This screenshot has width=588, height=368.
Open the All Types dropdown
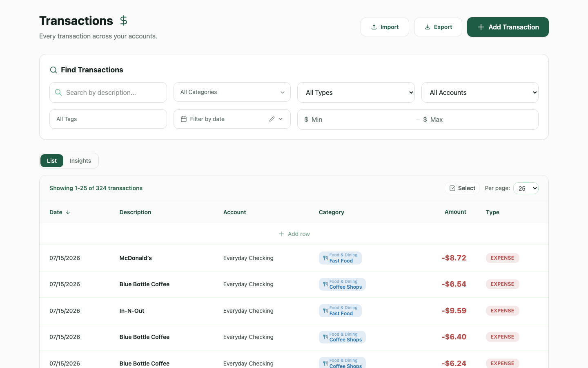tap(356, 92)
